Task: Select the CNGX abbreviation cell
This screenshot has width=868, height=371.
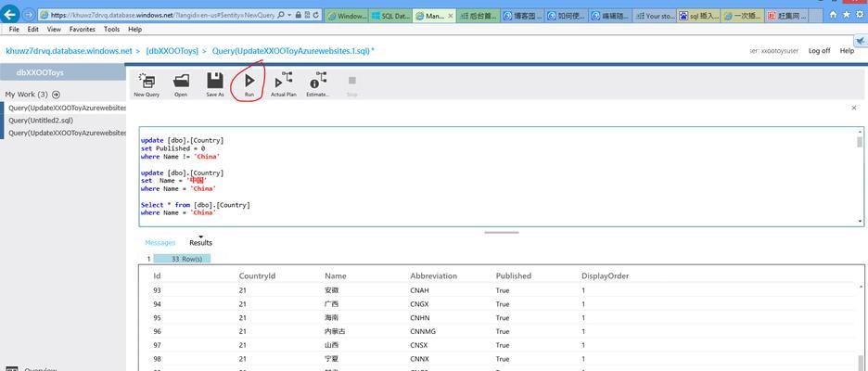Action: point(419,304)
